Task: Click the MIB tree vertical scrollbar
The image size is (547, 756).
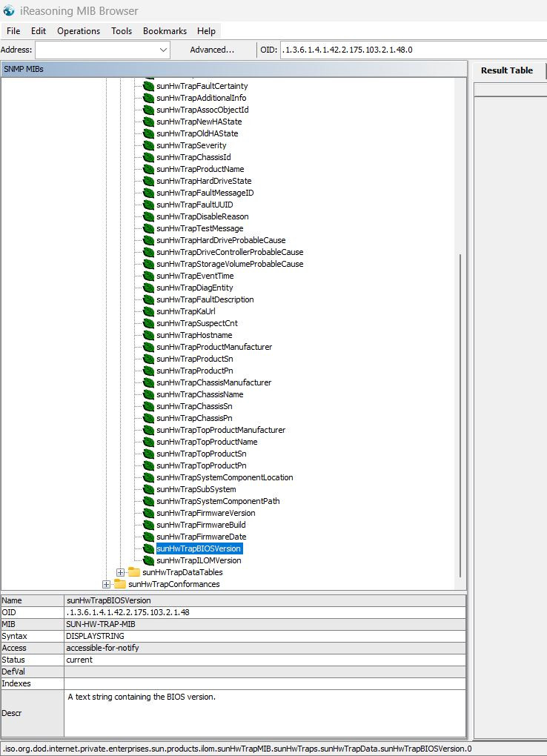Action: coord(460,414)
